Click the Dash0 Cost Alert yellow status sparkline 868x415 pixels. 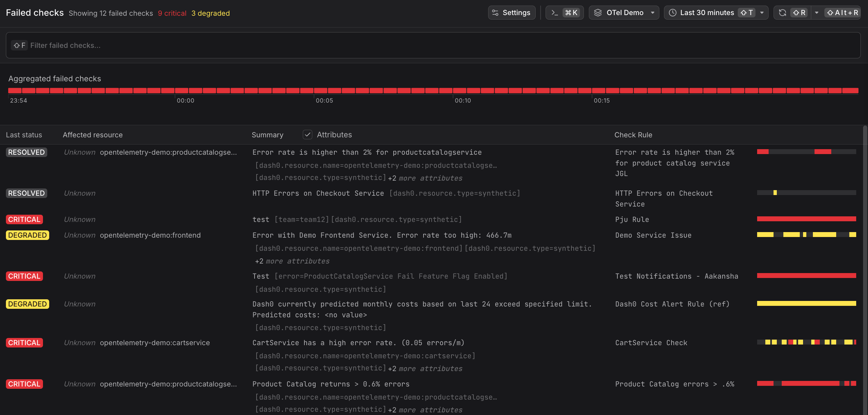[x=806, y=304]
